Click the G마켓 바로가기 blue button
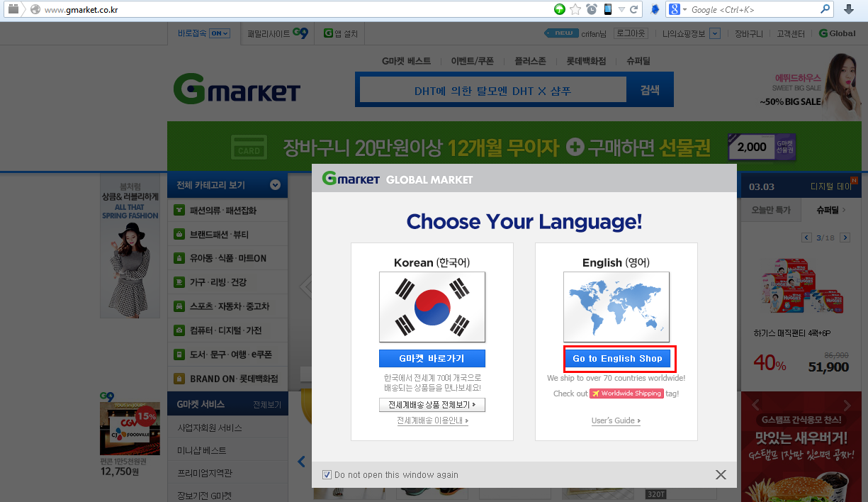Image resolution: width=868 pixels, height=502 pixels. point(432,358)
